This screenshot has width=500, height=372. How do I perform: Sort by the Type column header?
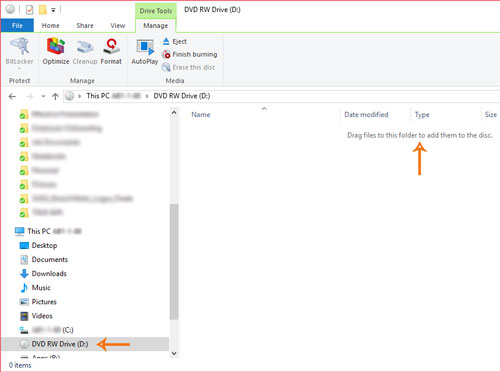click(422, 115)
